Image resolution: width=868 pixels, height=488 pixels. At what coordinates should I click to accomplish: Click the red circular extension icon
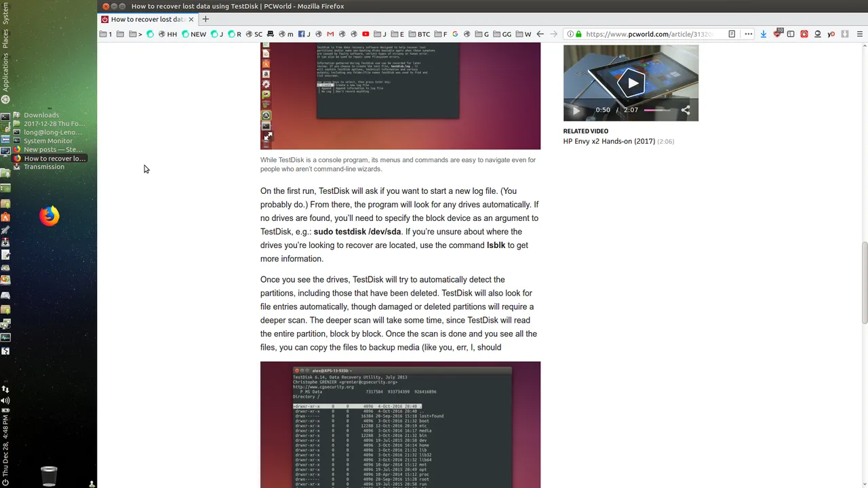(x=804, y=34)
